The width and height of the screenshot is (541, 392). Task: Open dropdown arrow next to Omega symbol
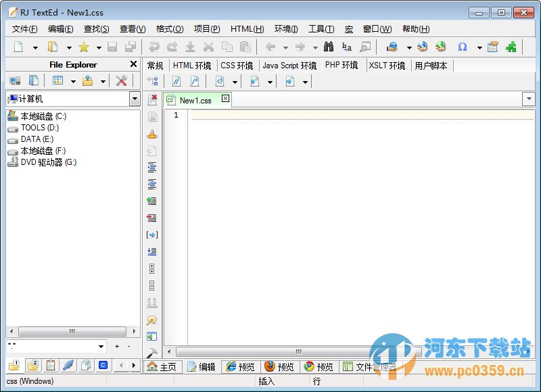point(479,47)
